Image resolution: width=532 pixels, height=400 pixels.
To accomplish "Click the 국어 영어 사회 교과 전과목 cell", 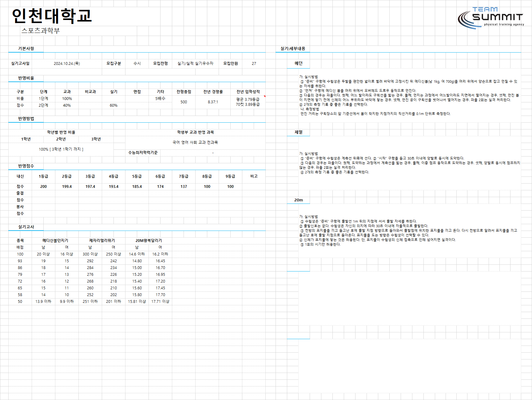I will point(195,142).
